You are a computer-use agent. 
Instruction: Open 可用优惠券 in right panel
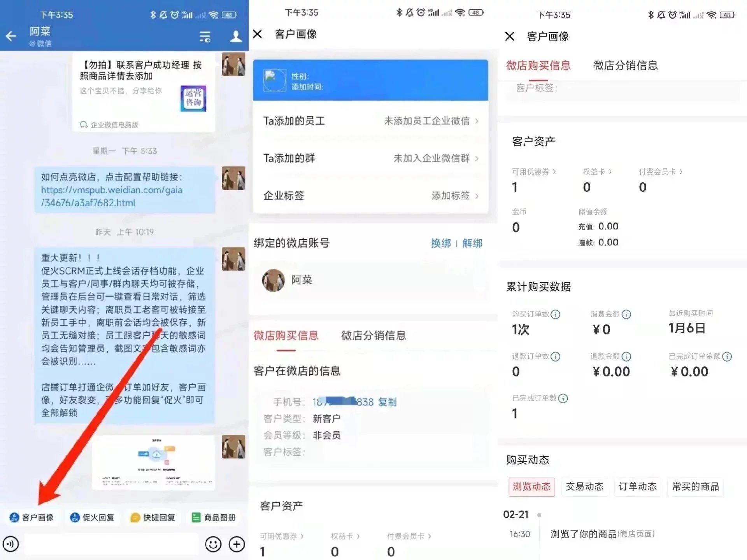[534, 171]
